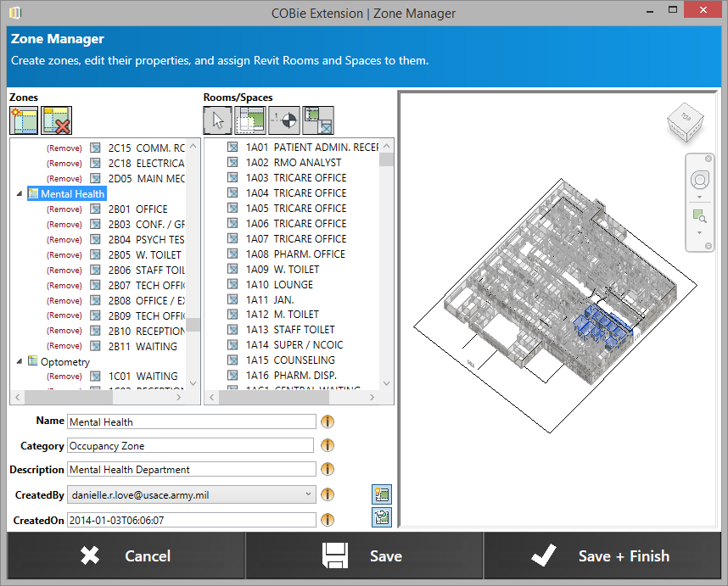Toggle the checkbox beside 1A09 W. TOILET
Viewport: 728px width, 586px height.
[231, 269]
